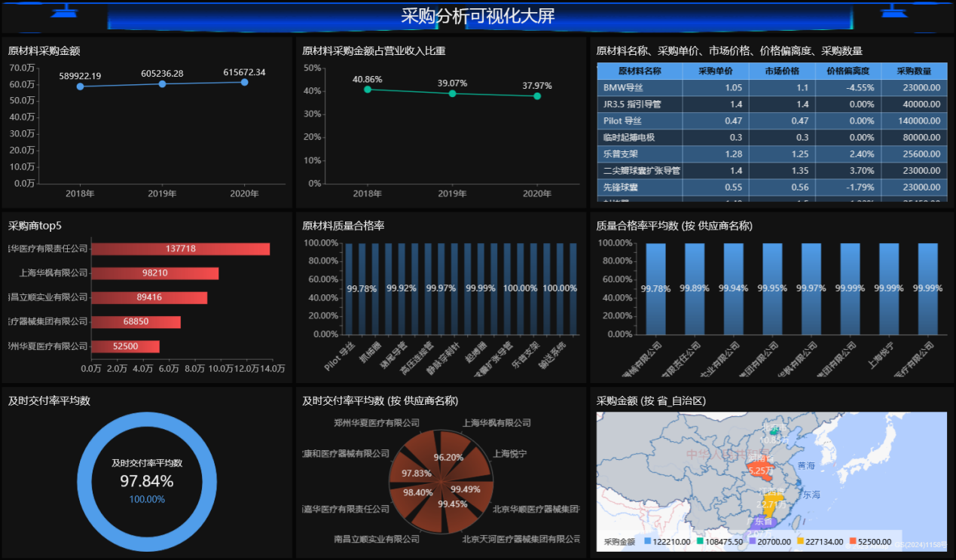Click the right decorative icon in the header
Image resolution: width=956 pixels, height=560 pixels.
[x=893, y=11]
